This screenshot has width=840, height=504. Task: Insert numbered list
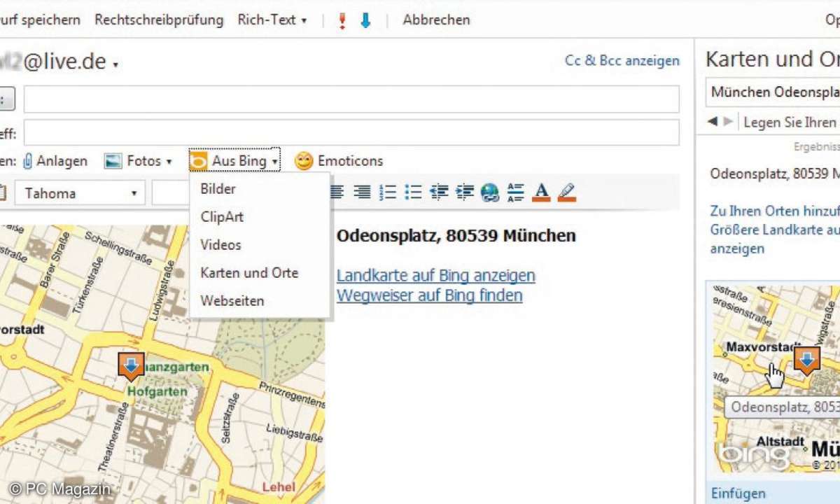point(387,192)
